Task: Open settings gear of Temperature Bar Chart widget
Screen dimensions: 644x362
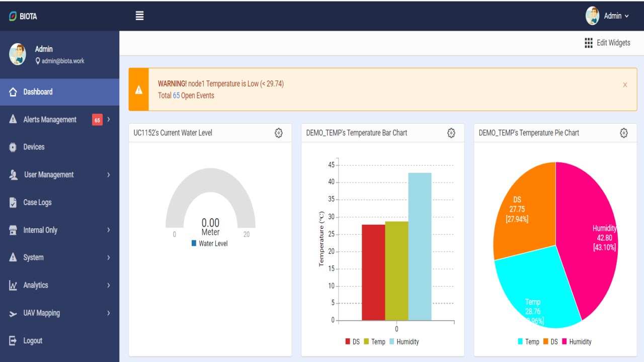Action: pos(451,133)
